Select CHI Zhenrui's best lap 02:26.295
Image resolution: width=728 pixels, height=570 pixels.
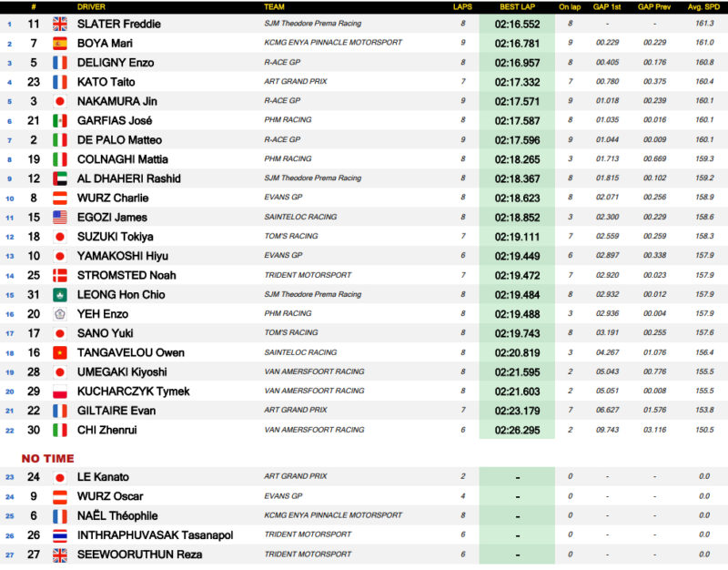click(x=516, y=430)
